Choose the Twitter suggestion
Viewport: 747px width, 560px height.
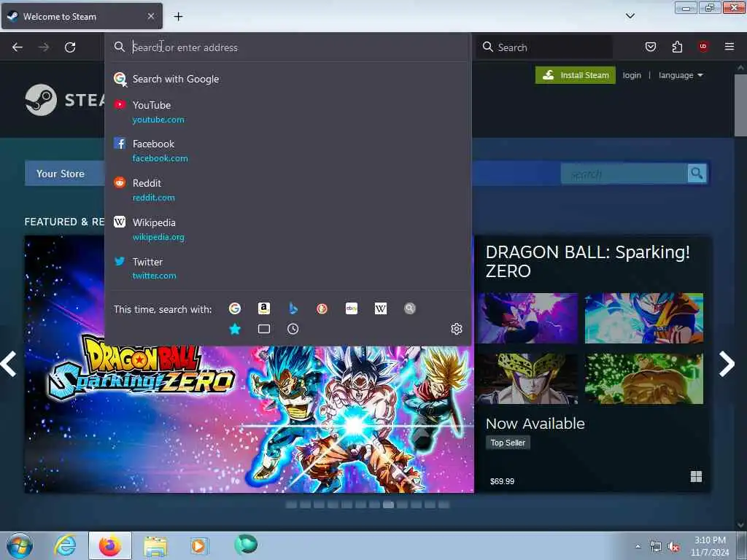pyautogui.click(x=287, y=268)
